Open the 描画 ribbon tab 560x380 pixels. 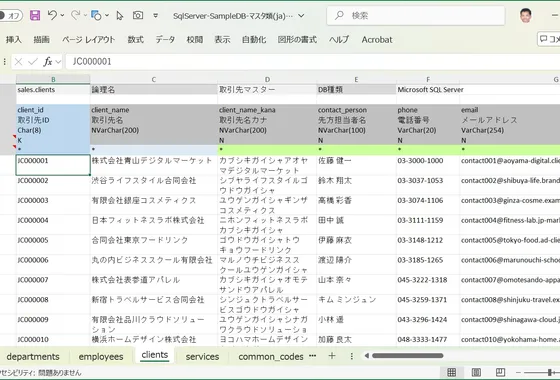click(x=41, y=40)
